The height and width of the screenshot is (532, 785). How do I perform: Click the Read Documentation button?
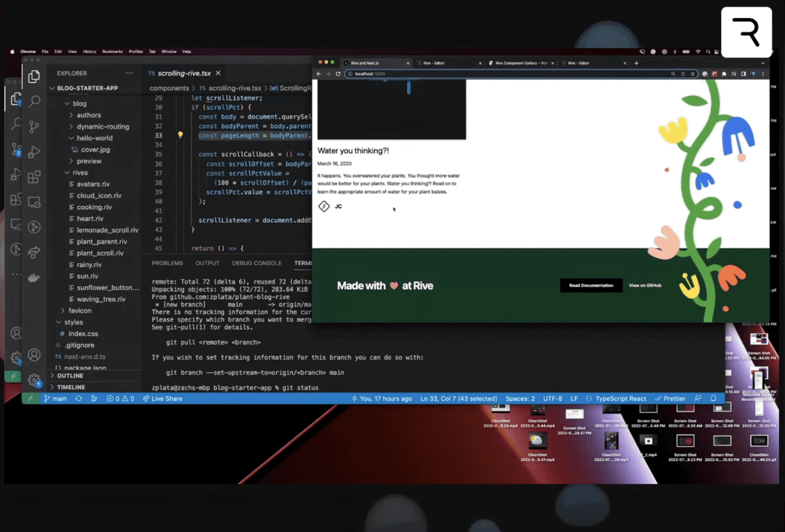591,286
